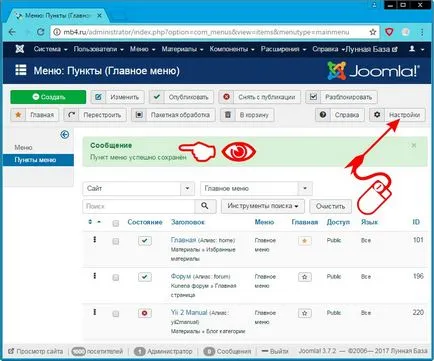This screenshot has width=434, height=361.
Task: Set Форум as home with star
Action: click(305, 277)
